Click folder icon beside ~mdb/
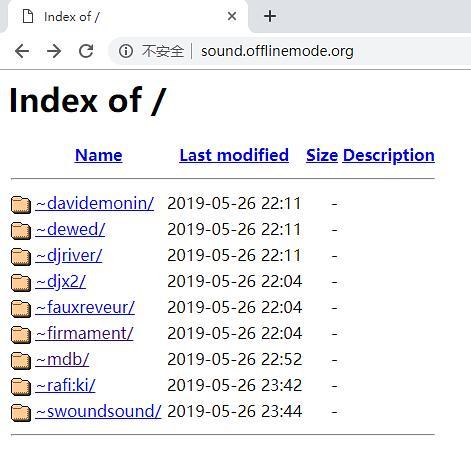The image size is (471, 465). [21, 360]
